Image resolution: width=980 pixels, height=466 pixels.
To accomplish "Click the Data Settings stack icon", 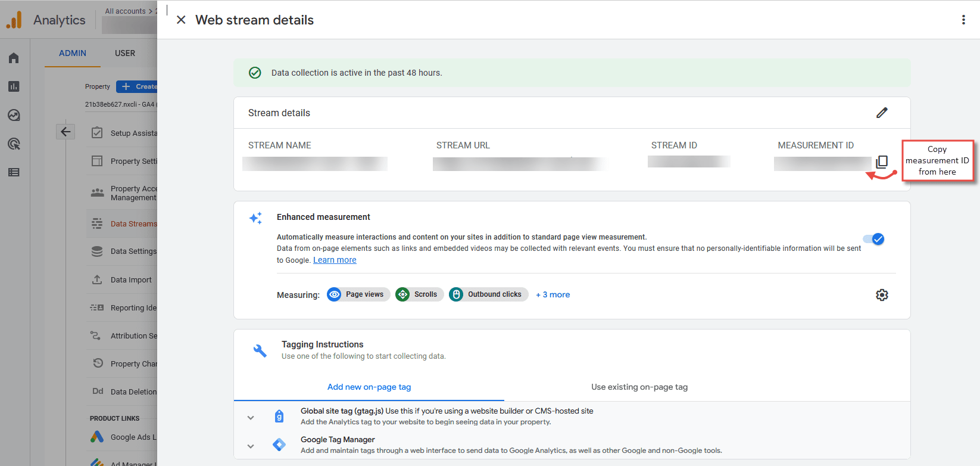I will (x=97, y=251).
